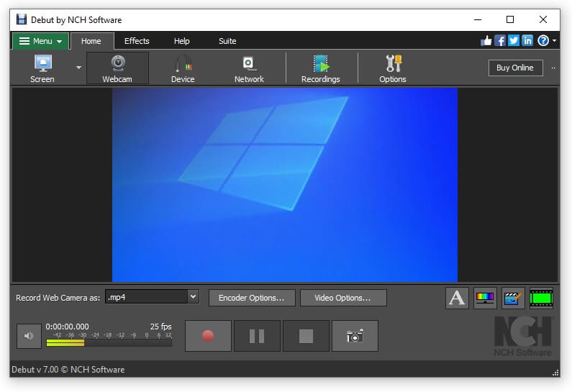
Task: Toggle the audio speaker mute button
Action: click(x=29, y=336)
